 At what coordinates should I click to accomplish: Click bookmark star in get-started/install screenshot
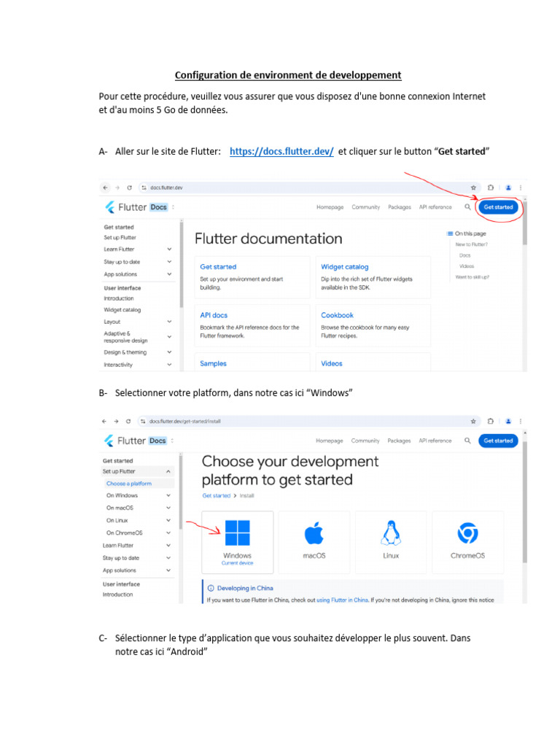(x=473, y=421)
